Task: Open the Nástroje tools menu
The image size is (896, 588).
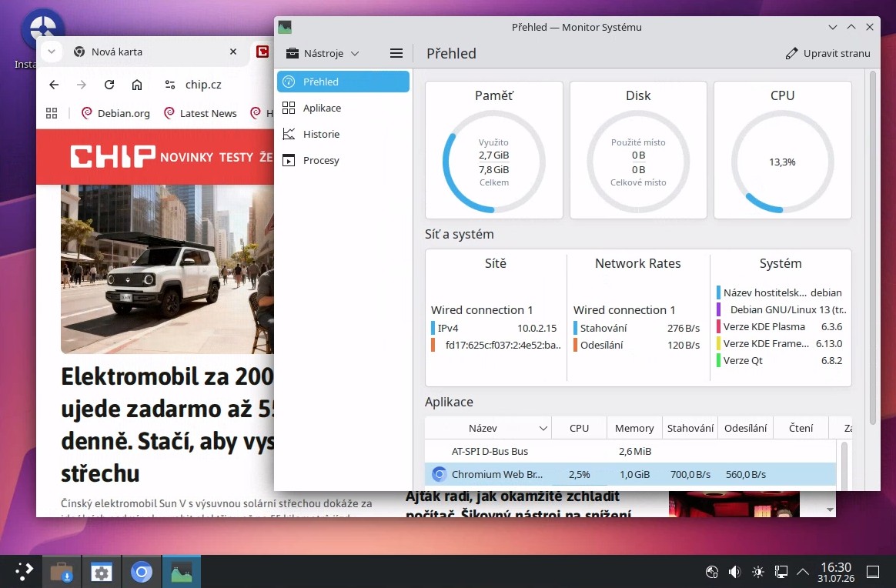Action: [x=323, y=53]
